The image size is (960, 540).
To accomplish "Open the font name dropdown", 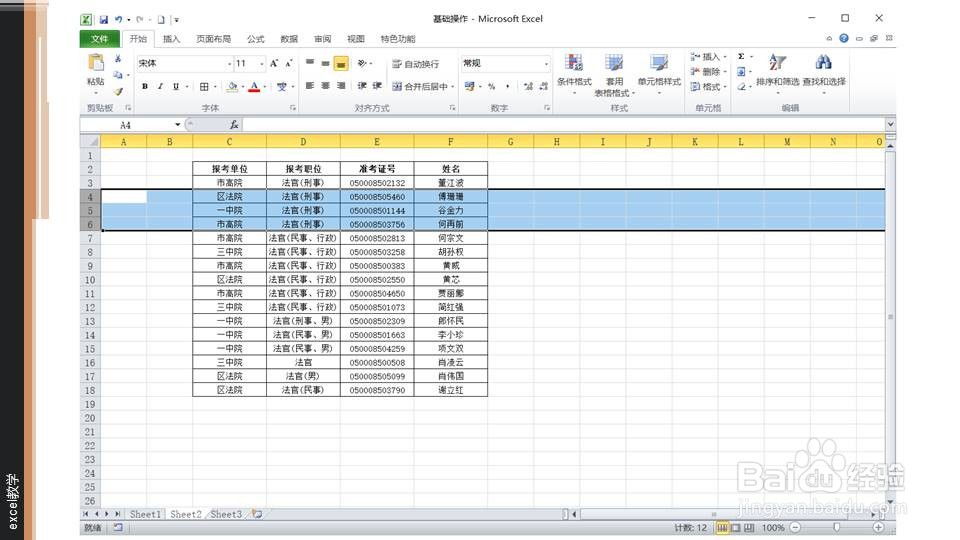I will [x=230, y=64].
